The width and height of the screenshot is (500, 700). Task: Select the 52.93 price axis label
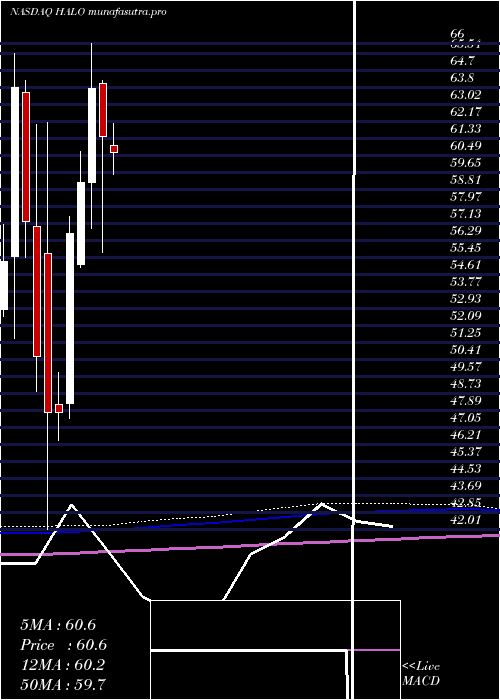466,298
